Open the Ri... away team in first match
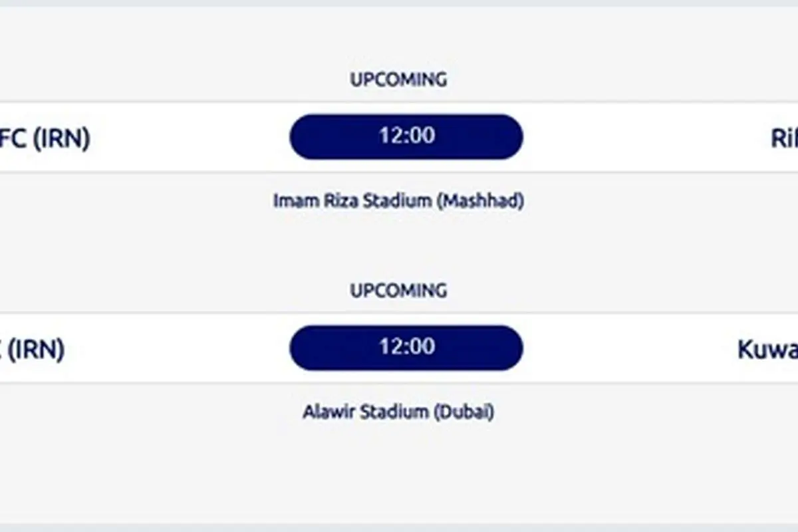The image size is (798, 532). coord(785,138)
